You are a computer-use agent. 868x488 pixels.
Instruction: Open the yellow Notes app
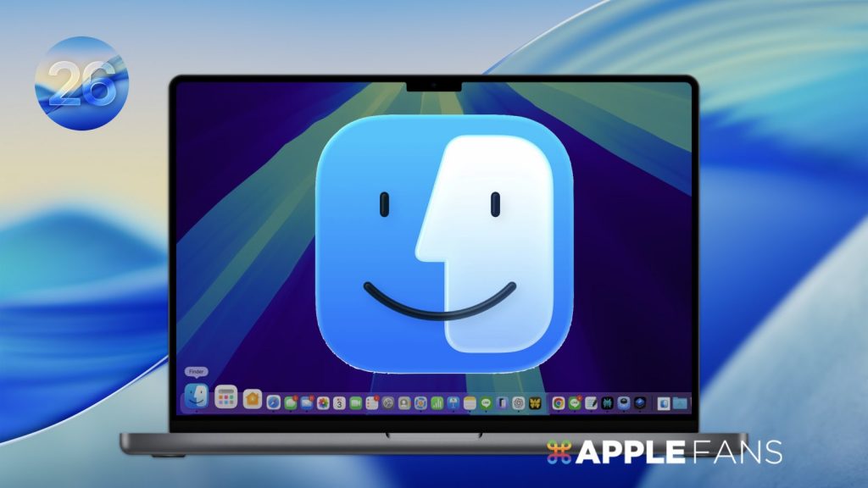tap(470, 403)
